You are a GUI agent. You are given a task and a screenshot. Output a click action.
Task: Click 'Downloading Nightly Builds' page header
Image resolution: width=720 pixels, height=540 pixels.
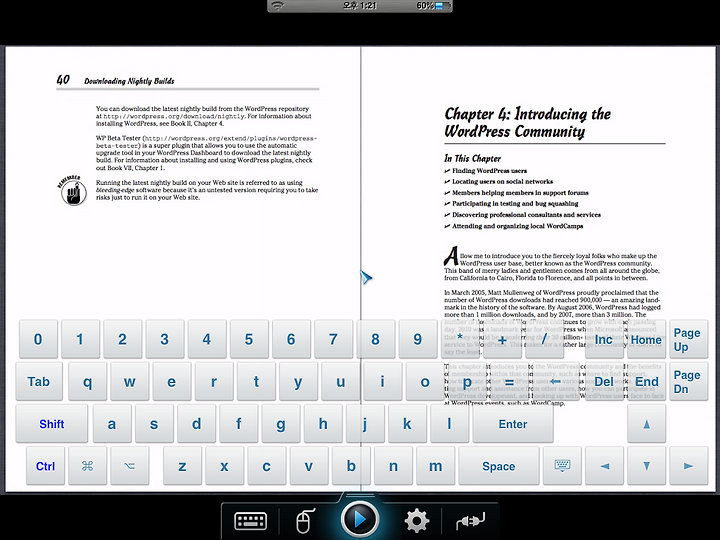point(129,81)
